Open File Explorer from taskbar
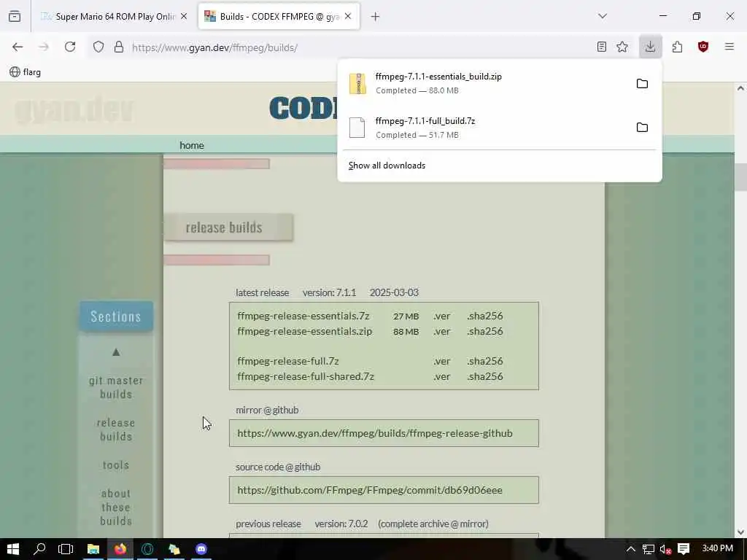Viewport: 747px width, 560px height. [x=93, y=549]
